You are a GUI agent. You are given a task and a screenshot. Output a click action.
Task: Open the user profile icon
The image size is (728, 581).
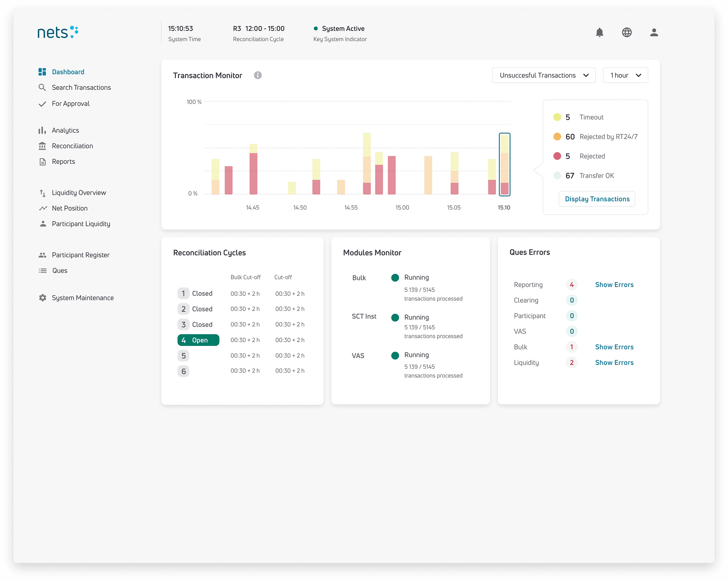pyautogui.click(x=654, y=32)
